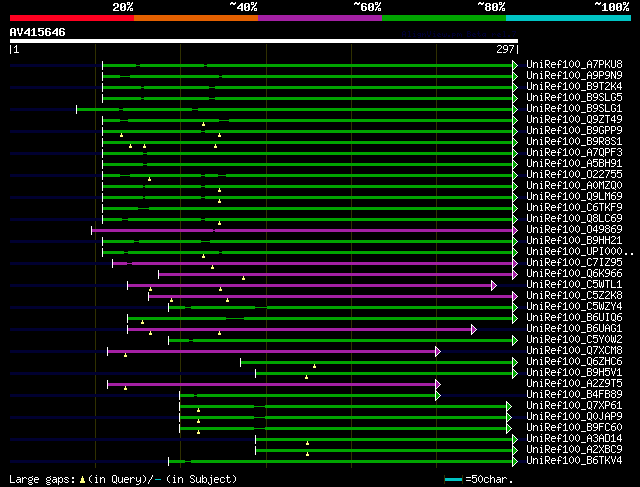Open the UniRef100_B9HH21 hit link
This screenshot has height=487, width=640.
point(574,241)
